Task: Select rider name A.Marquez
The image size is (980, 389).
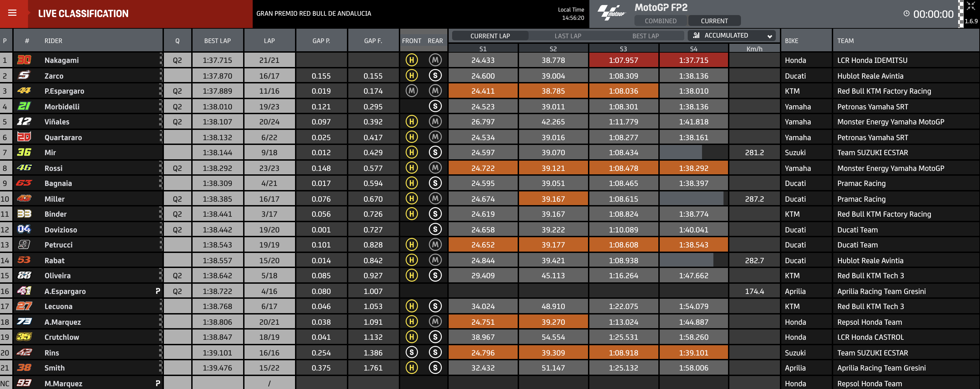Action: coord(63,322)
